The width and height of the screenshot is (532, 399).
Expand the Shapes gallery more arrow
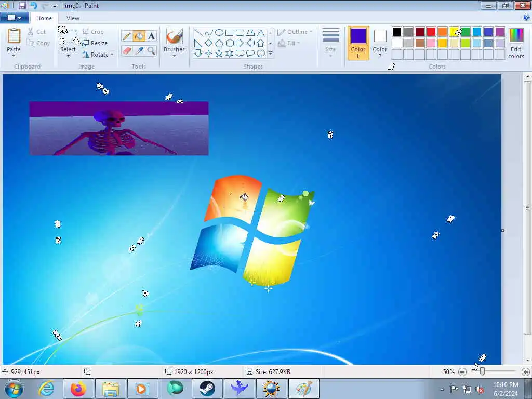pyautogui.click(x=270, y=54)
